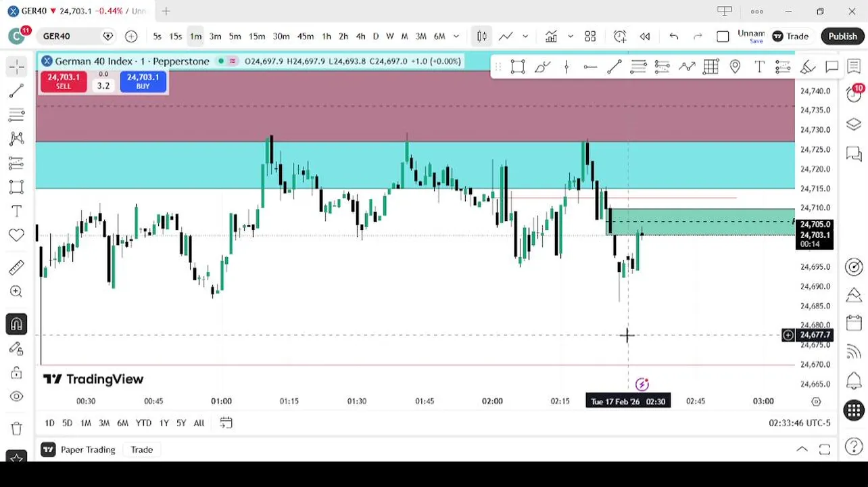This screenshot has height=487, width=868.
Task: Select the YTD date range
Action: (143, 423)
